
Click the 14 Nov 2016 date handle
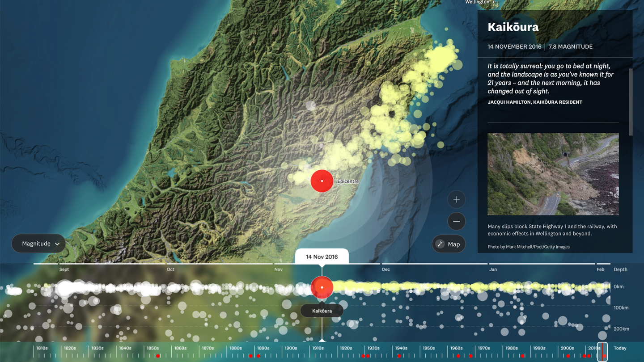coord(322,257)
